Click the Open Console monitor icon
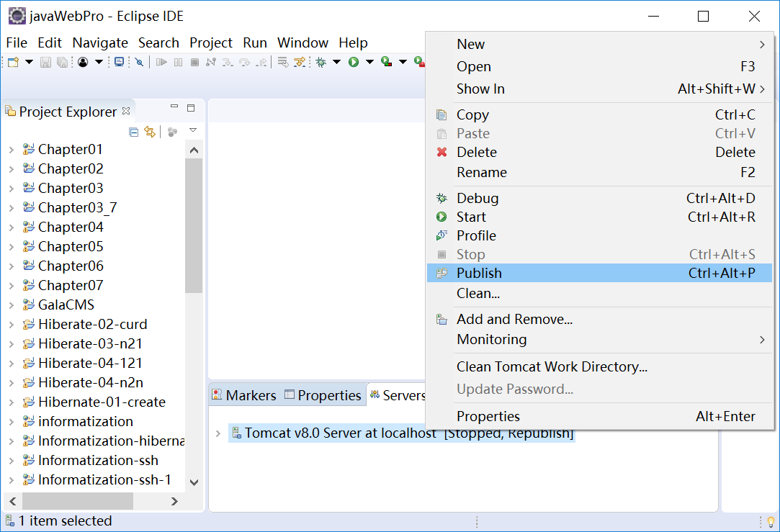Image resolution: width=780 pixels, height=532 pixels. click(x=120, y=62)
